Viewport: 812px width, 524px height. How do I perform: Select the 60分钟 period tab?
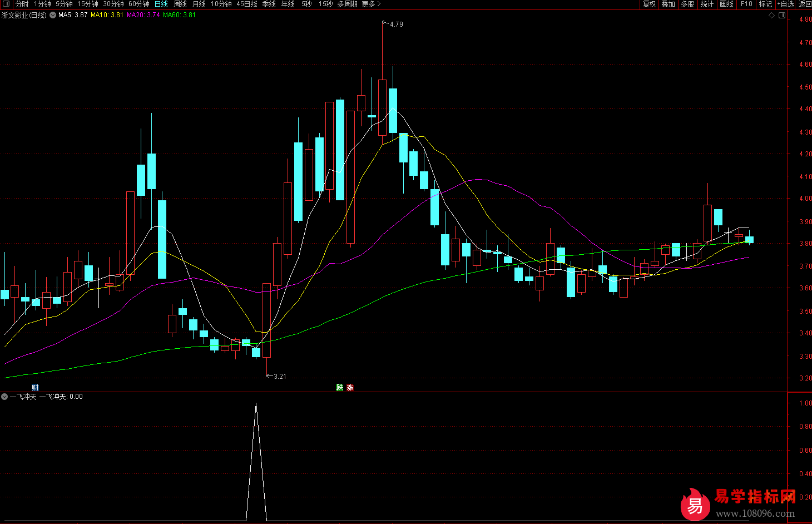pos(139,4)
